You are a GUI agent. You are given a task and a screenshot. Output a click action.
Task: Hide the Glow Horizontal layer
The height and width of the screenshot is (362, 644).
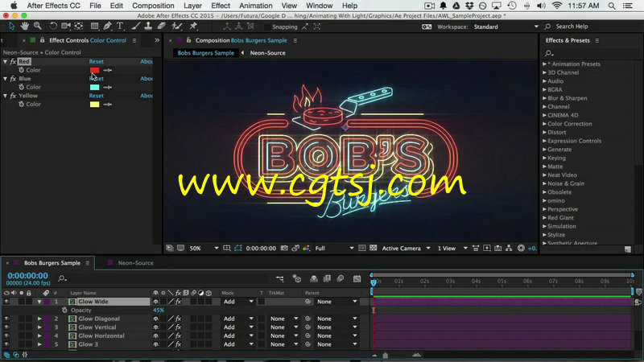pos(6,335)
